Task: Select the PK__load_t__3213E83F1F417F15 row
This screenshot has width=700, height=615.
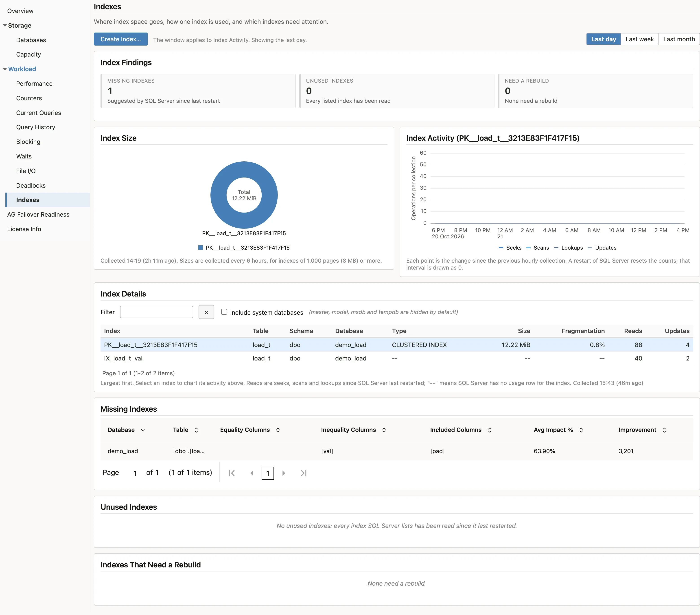Action: pyautogui.click(x=397, y=345)
